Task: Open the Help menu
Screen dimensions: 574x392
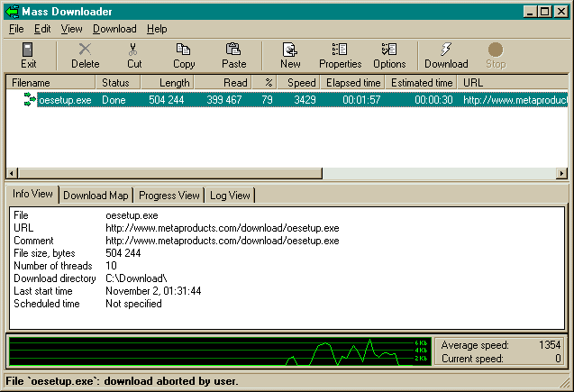Action: pos(157,29)
